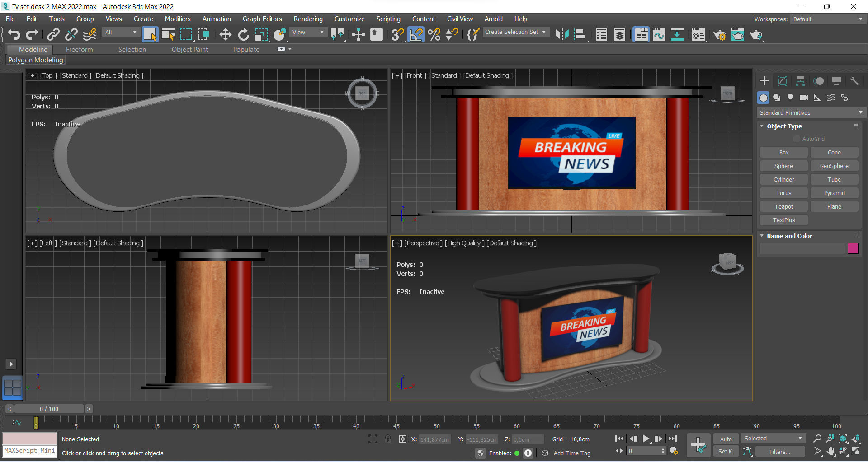Viewport: 868px width, 462px height.
Task: Select the Cameras category icon
Action: [803, 98]
